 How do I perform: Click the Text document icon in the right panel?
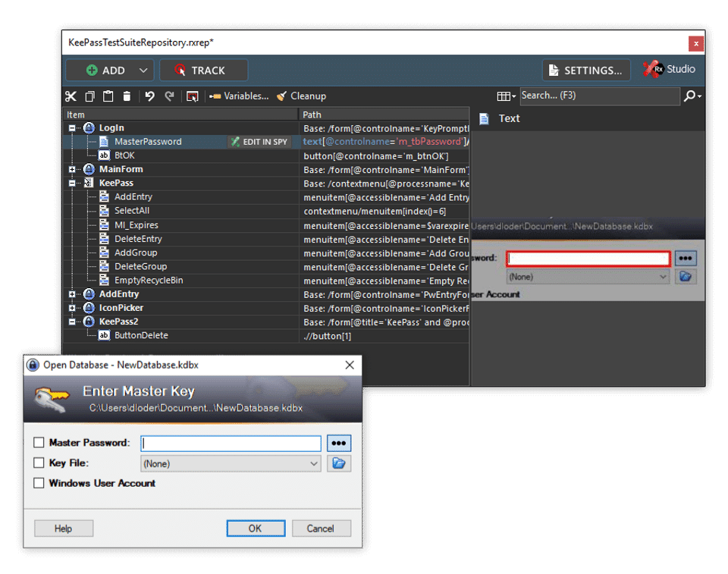485,119
